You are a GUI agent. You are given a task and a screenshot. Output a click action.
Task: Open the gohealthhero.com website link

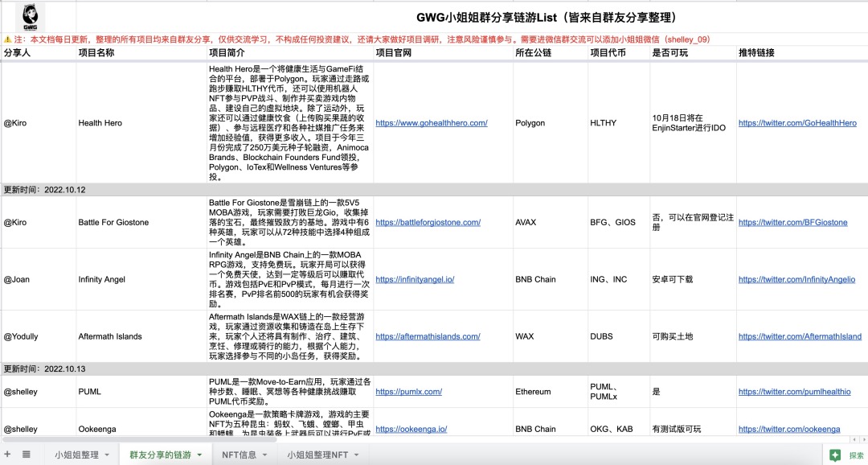[432, 123]
